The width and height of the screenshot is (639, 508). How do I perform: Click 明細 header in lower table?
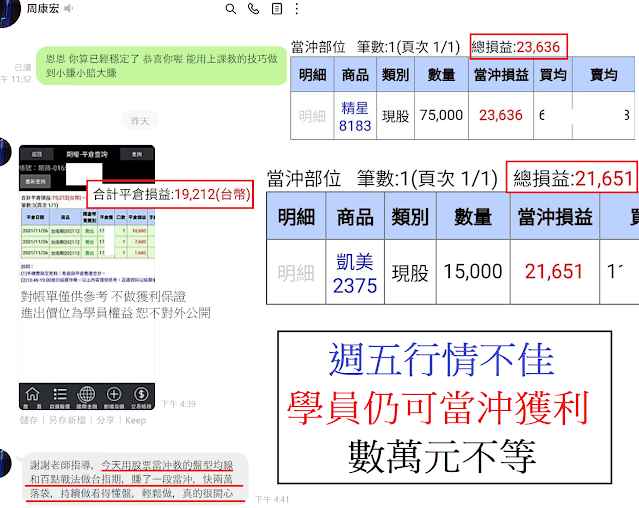coord(296,216)
